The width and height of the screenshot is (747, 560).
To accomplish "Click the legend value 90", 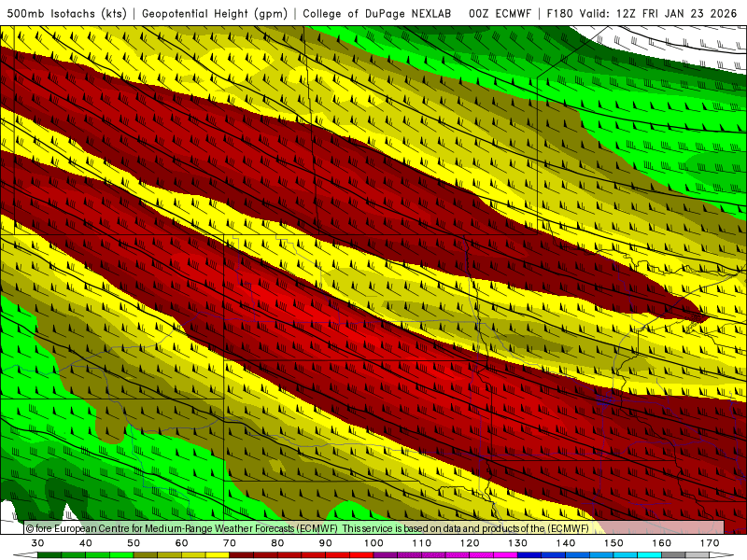I will click(326, 543).
